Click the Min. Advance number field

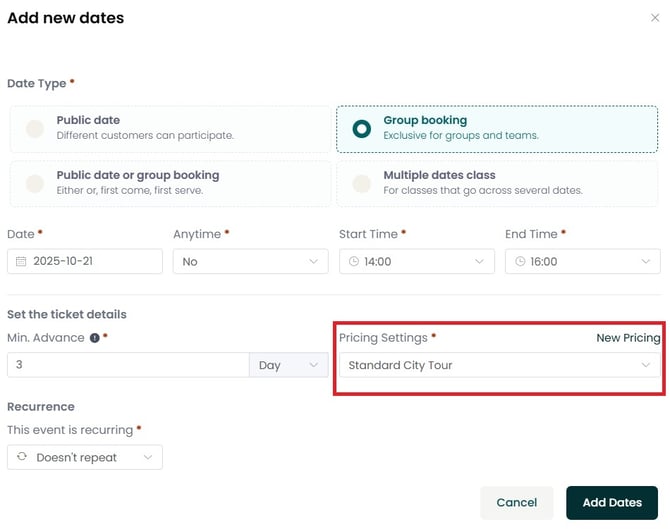click(x=128, y=366)
